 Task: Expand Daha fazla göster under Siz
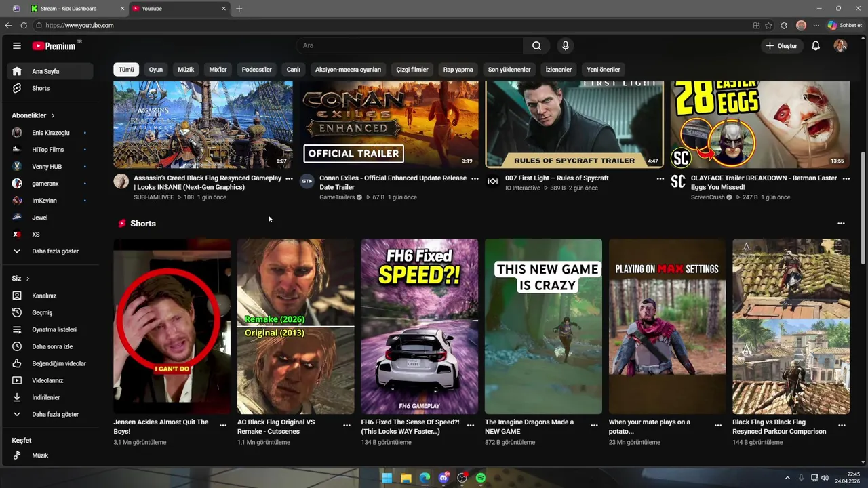[x=50, y=414]
